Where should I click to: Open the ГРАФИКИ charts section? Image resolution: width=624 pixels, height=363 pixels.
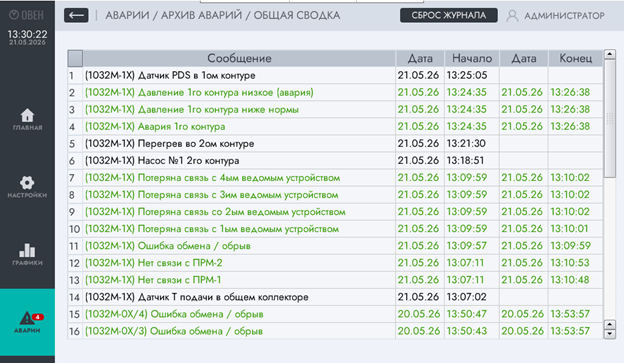pos(27,255)
